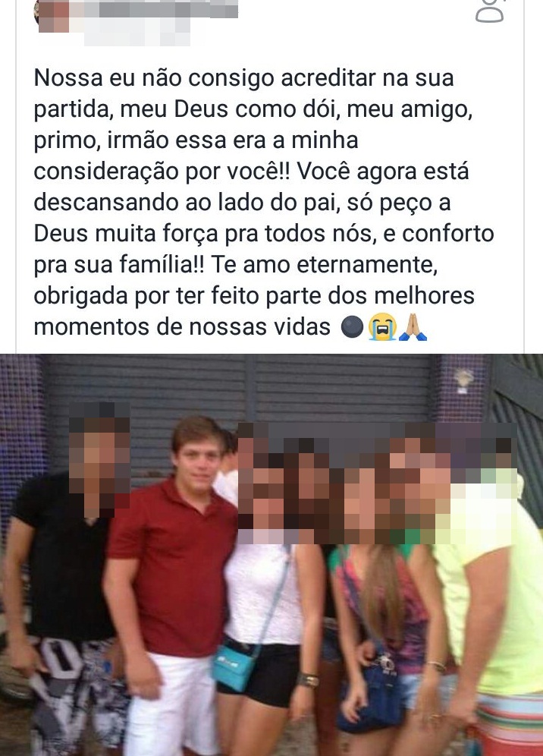Tap the line 'momentos de nossas vidas'

pyautogui.click(x=182, y=327)
